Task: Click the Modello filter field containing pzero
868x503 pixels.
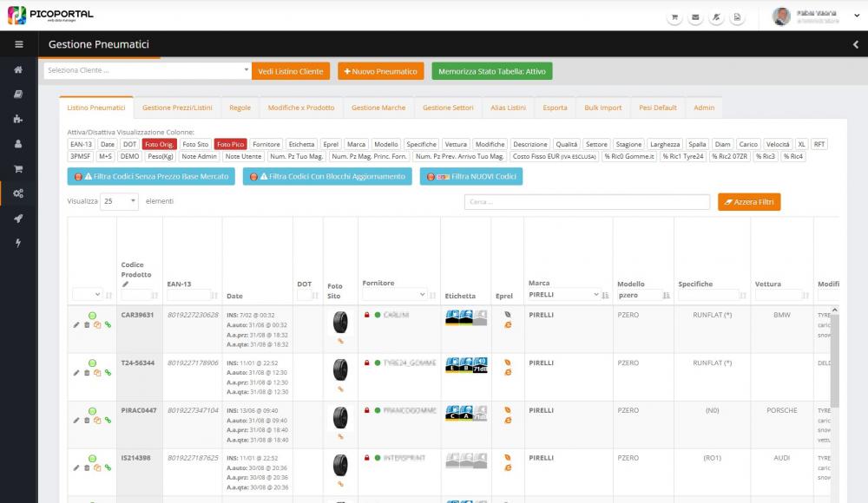Action: [639, 296]
